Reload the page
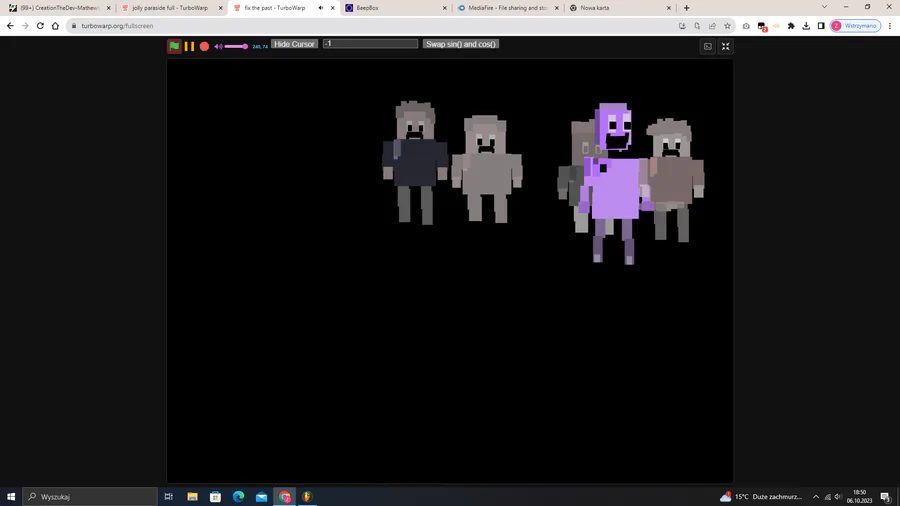 40,26
